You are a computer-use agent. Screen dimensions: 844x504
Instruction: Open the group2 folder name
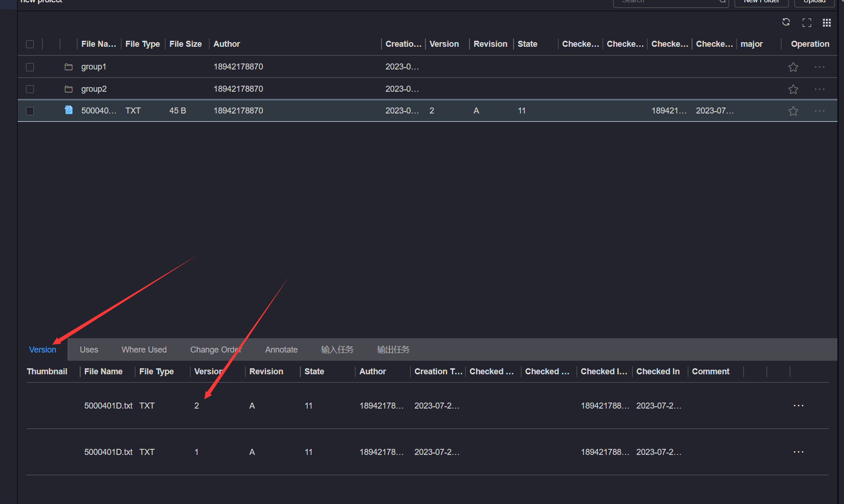[94, 89]
